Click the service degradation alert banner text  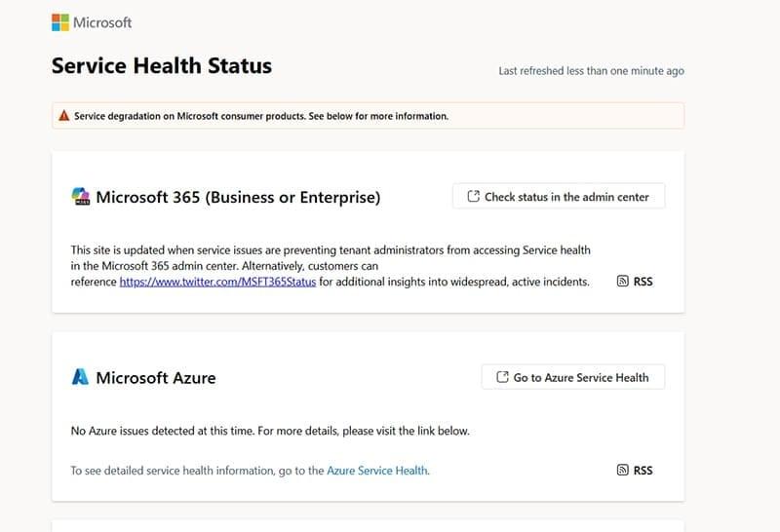tap(261, 116)
